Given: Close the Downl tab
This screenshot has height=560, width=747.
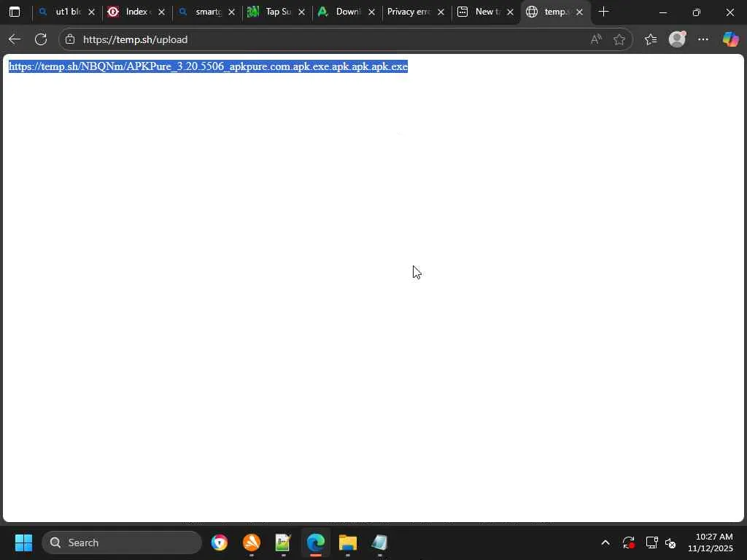Looking at the screenshot, I should [371, 12].
